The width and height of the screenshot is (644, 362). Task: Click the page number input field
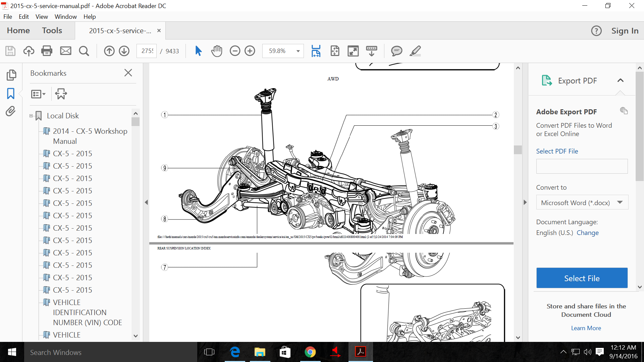point(147,51)
